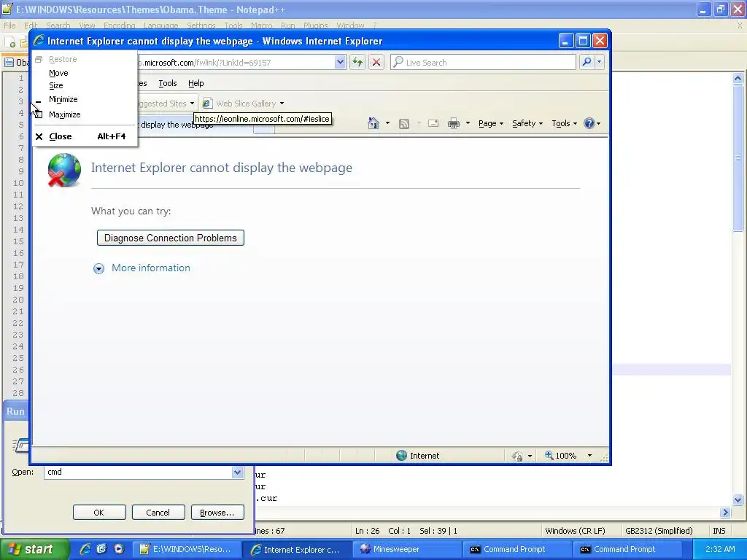Screen dimensions: 747x560
Task: Click the Web Slice Gallery icon
Action: coord(207,104)
